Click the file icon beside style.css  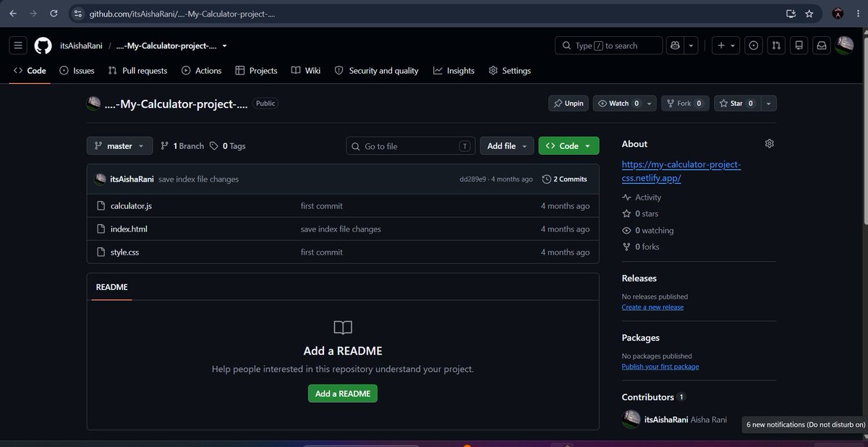(101, 252)
